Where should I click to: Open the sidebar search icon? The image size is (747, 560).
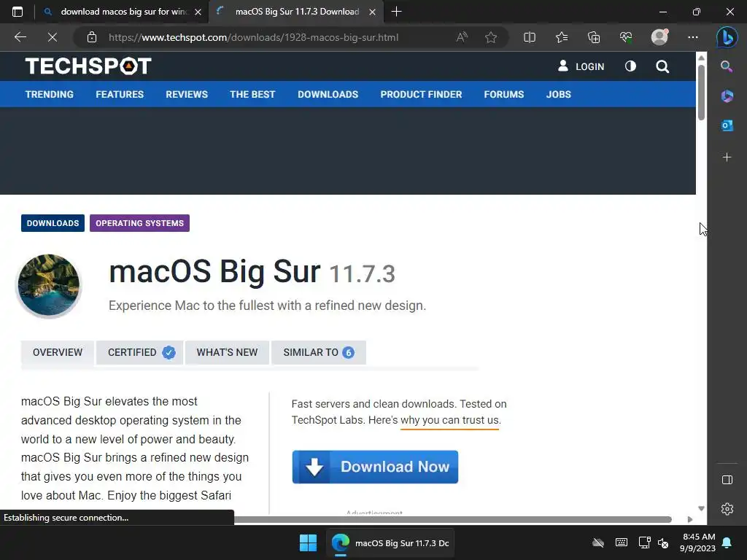pyautogui.click(x=727, y=66)
